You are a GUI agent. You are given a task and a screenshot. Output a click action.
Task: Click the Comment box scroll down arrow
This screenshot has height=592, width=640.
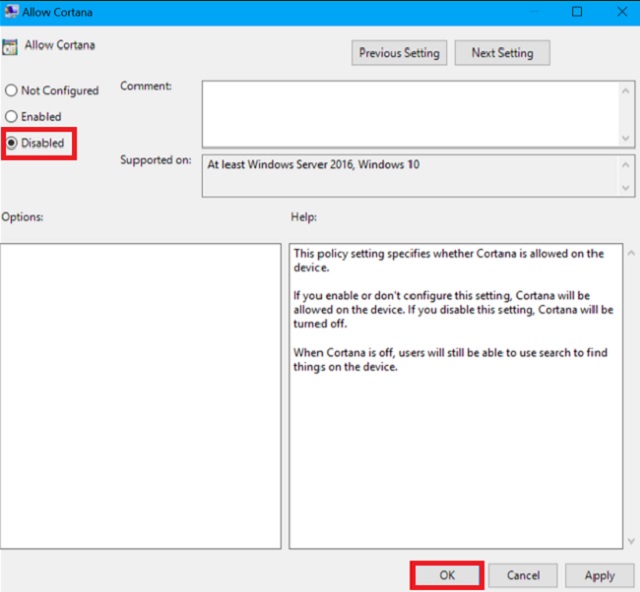626,138
